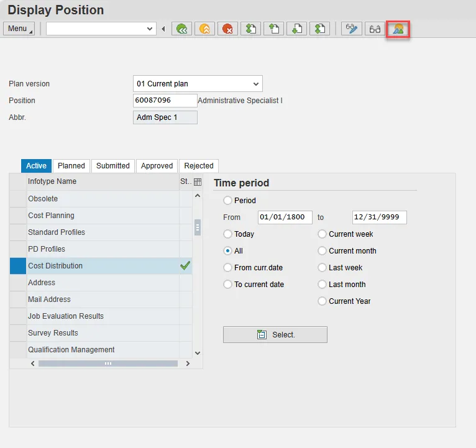Click infotype list scroll up arrow

coord(198,196)
